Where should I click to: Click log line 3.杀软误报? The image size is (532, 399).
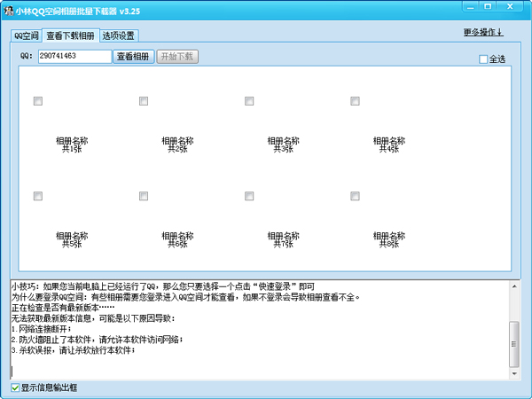(73, 350)
